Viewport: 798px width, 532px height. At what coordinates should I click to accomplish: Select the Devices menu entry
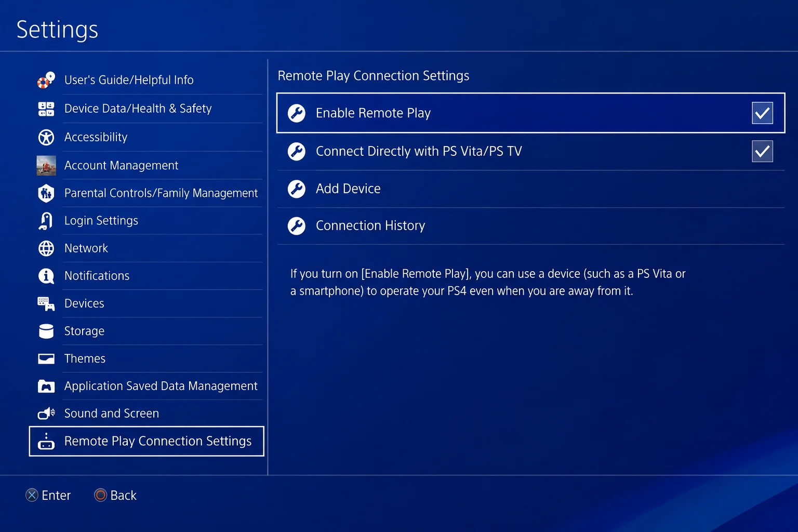click(147, 303)
